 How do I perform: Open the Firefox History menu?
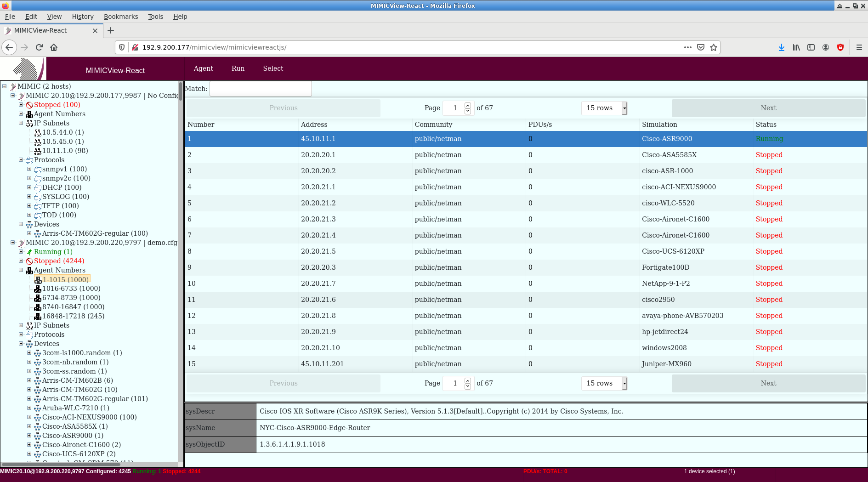83,17
